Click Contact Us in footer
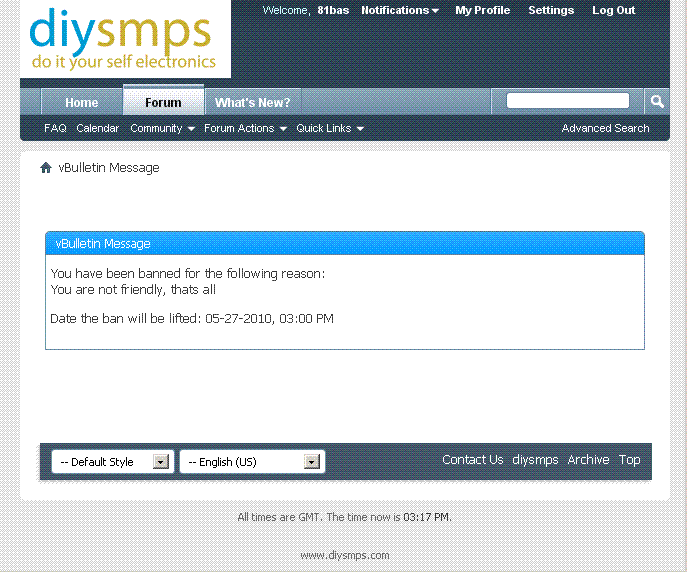This screenshot has width=687, height=572. [x=473, y=459]
